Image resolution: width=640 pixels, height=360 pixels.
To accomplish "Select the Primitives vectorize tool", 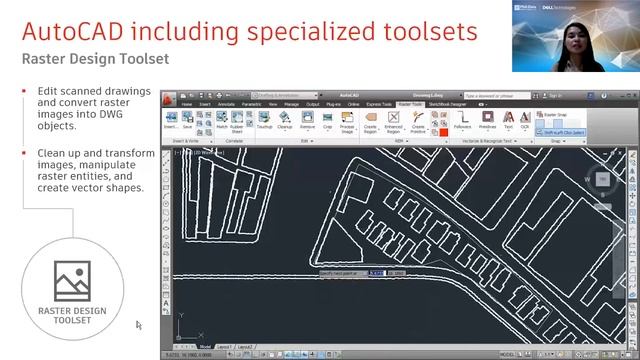I will 487,121.
